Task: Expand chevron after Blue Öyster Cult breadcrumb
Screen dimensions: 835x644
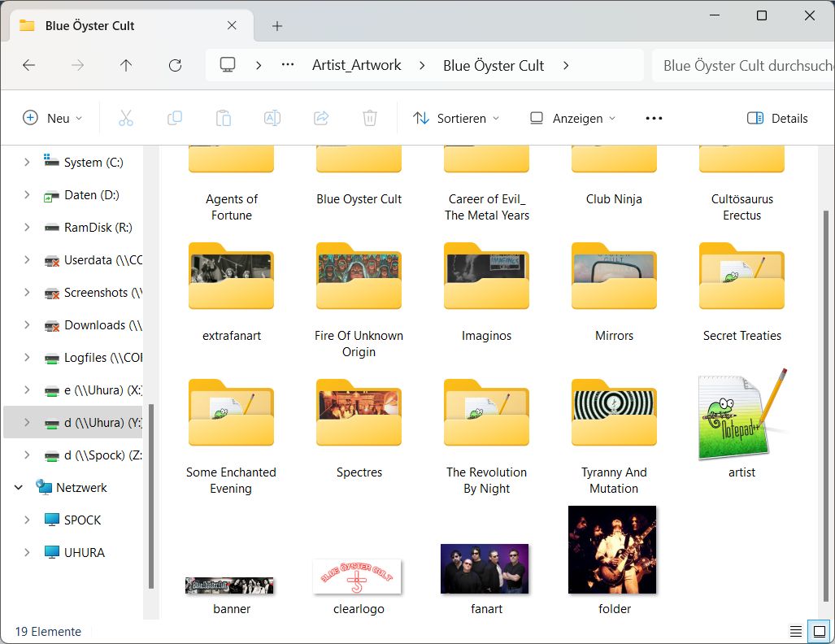Action: point(566,65)
